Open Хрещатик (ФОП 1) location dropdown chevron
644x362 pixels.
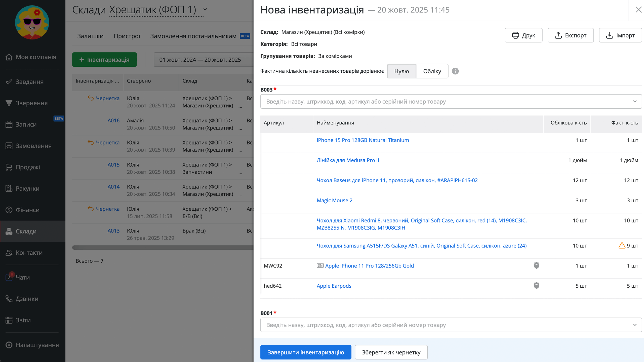coord(205,10)
